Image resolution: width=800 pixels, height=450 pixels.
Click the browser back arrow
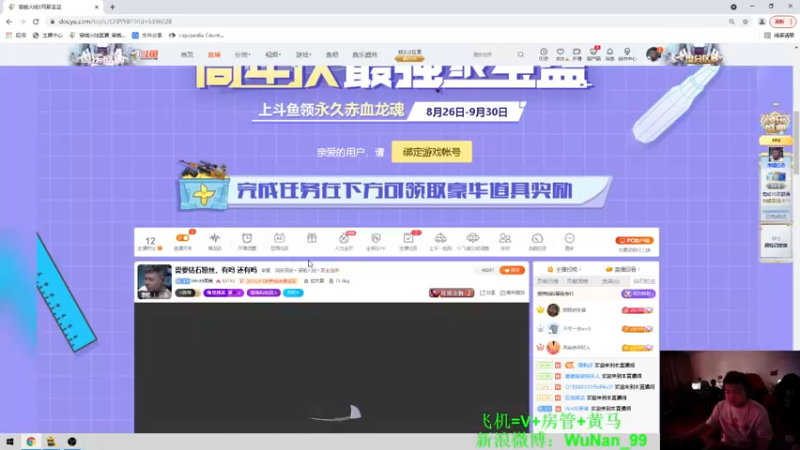coord(9,21)
